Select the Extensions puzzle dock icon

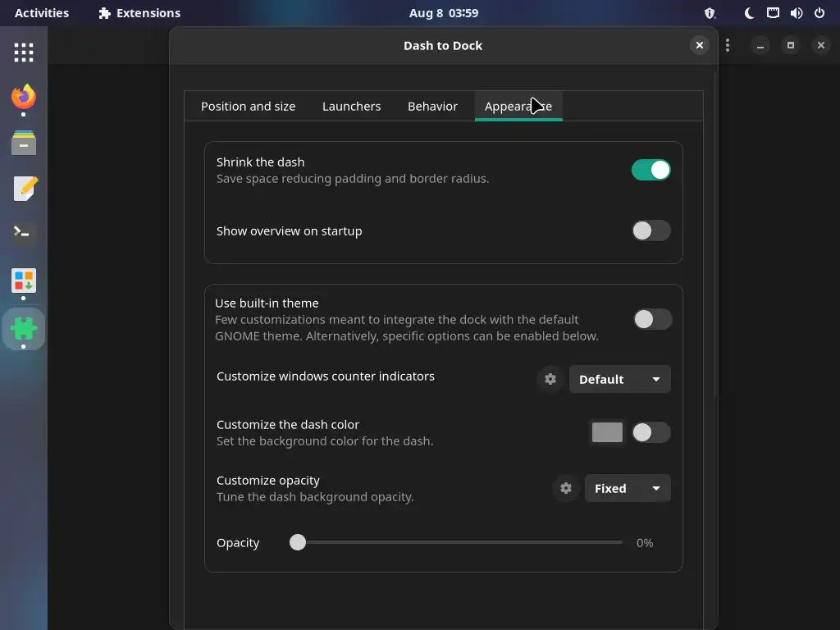click(x=24, y=329)
